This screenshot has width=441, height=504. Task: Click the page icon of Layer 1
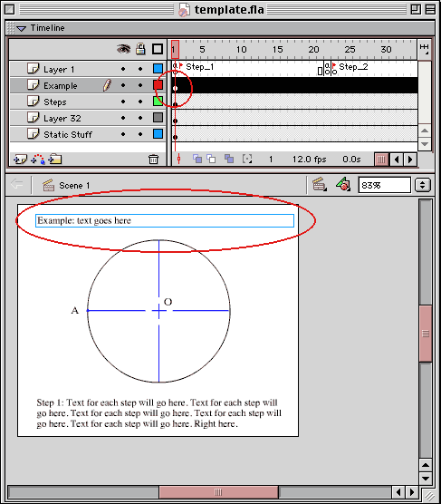click(33, 69)
